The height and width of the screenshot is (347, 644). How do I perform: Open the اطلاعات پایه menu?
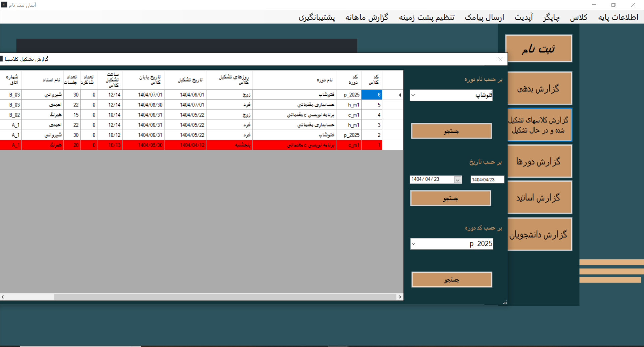pos(618,17)
